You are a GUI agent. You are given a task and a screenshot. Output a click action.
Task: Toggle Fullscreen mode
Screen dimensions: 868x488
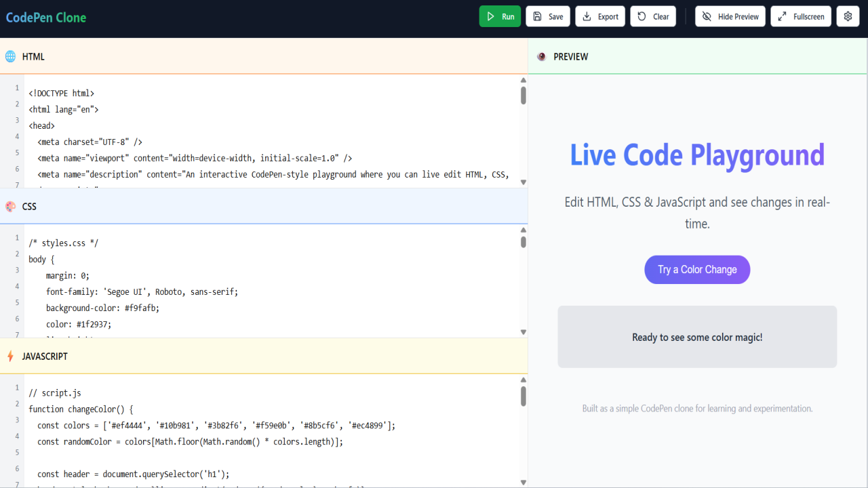(x=801, y=16)
